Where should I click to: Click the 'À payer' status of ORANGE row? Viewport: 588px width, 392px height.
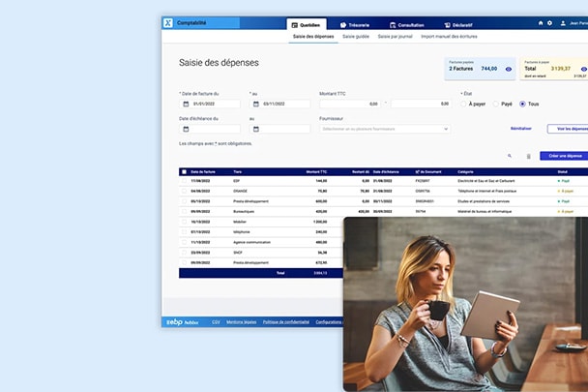[x=566, y=191]
